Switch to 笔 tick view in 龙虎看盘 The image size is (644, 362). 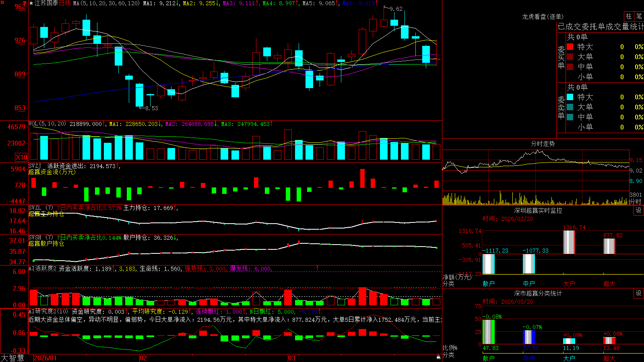(639, 16)
